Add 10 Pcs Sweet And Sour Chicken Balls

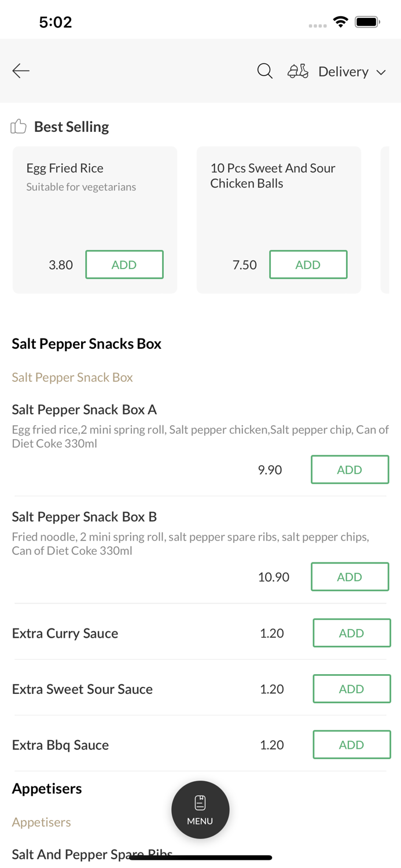coord(308,264)
